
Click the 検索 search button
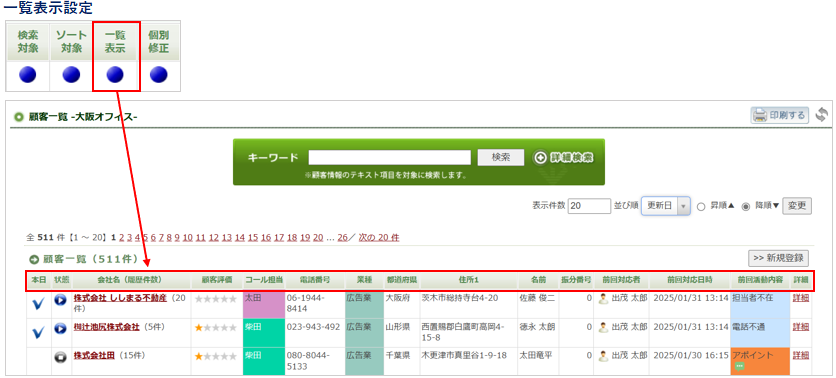501,157
